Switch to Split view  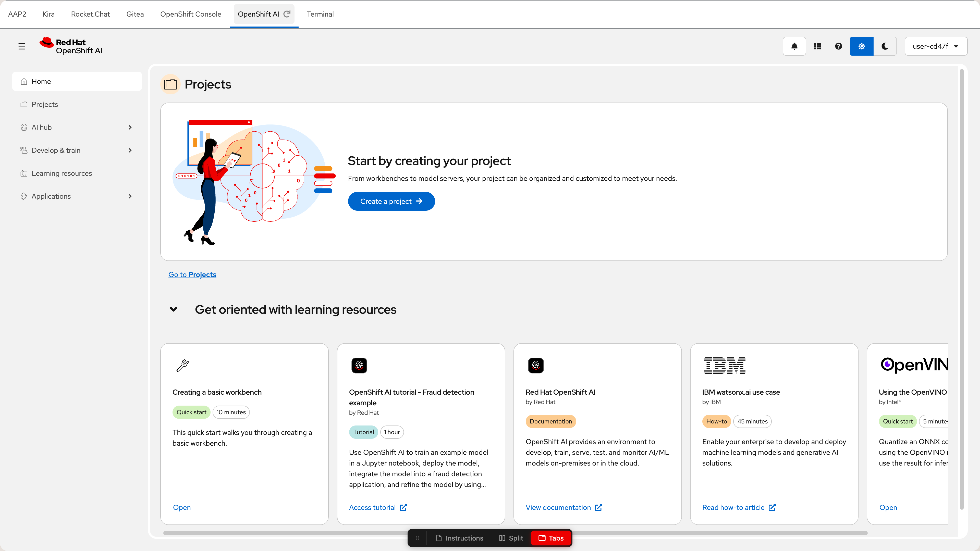coord(511,538)
